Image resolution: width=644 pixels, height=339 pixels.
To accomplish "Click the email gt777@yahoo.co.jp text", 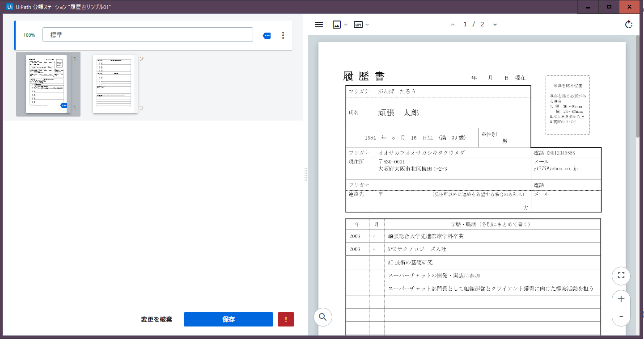I will coord(556,169).
